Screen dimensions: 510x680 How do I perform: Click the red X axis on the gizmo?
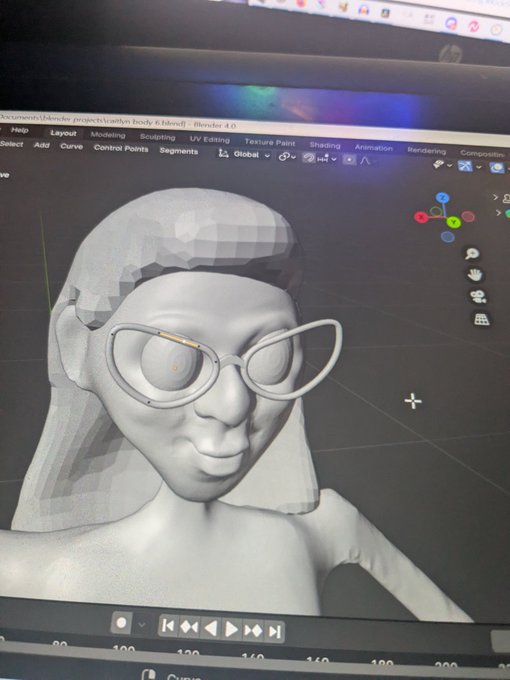click(421, 217)
